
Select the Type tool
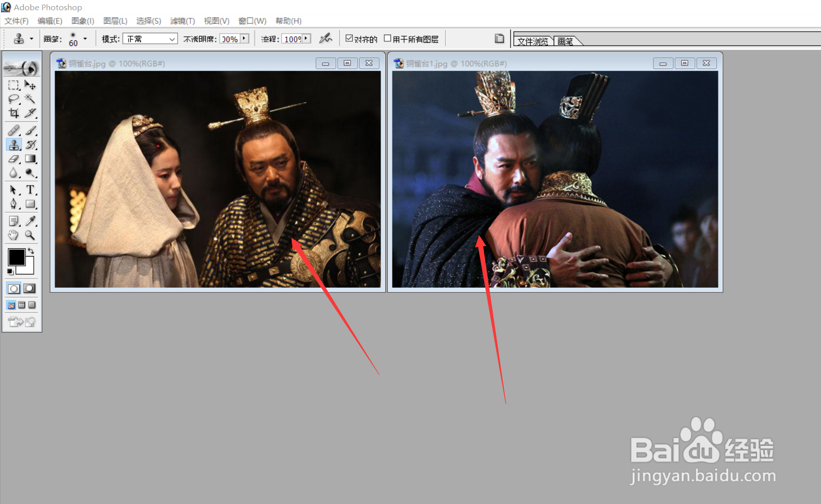coord(30,190)
